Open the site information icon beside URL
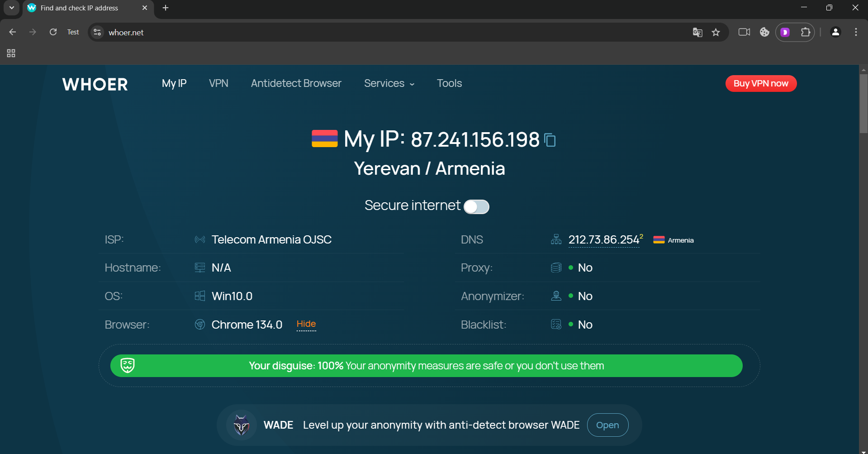The height and width of the screenshot is (454, 868). 97,32
